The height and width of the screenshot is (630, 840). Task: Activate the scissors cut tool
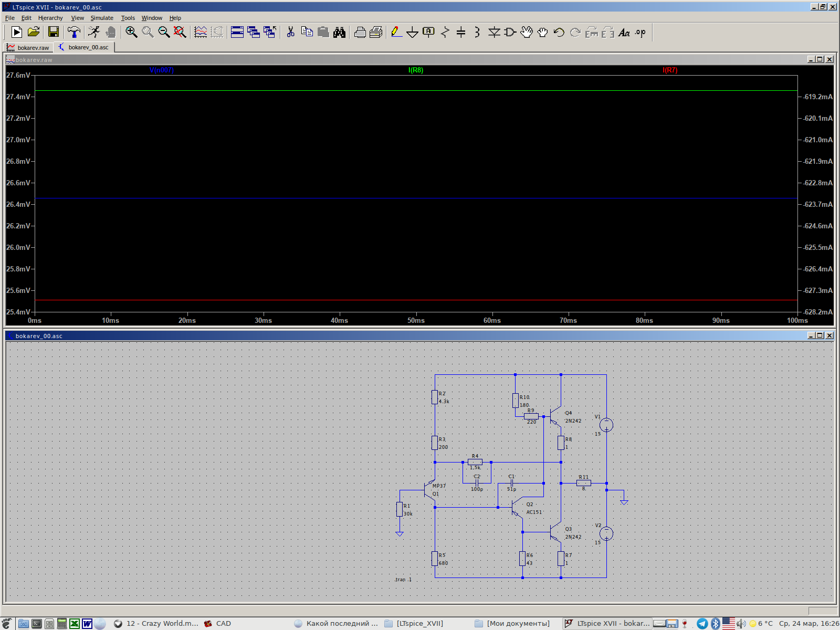[290, 33]
